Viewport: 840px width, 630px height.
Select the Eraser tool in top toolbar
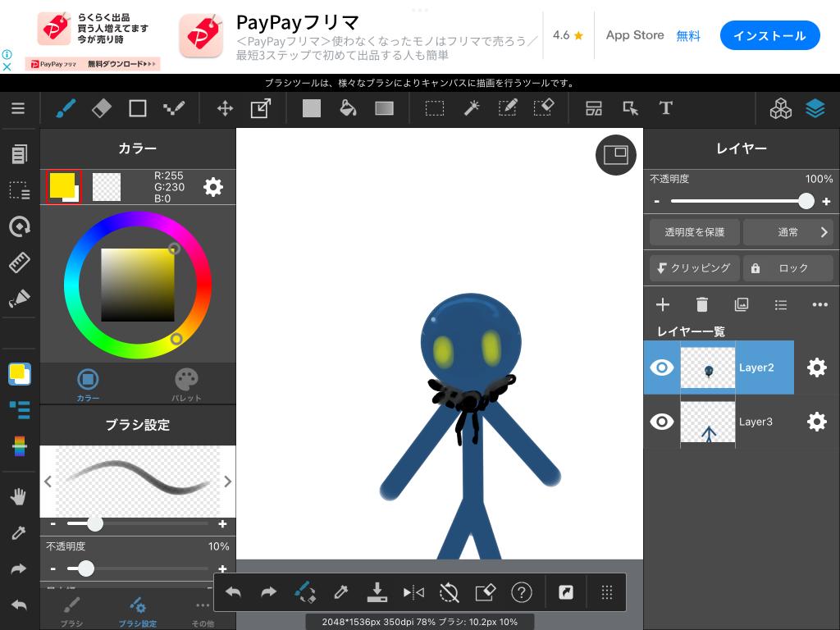(101, 108)
